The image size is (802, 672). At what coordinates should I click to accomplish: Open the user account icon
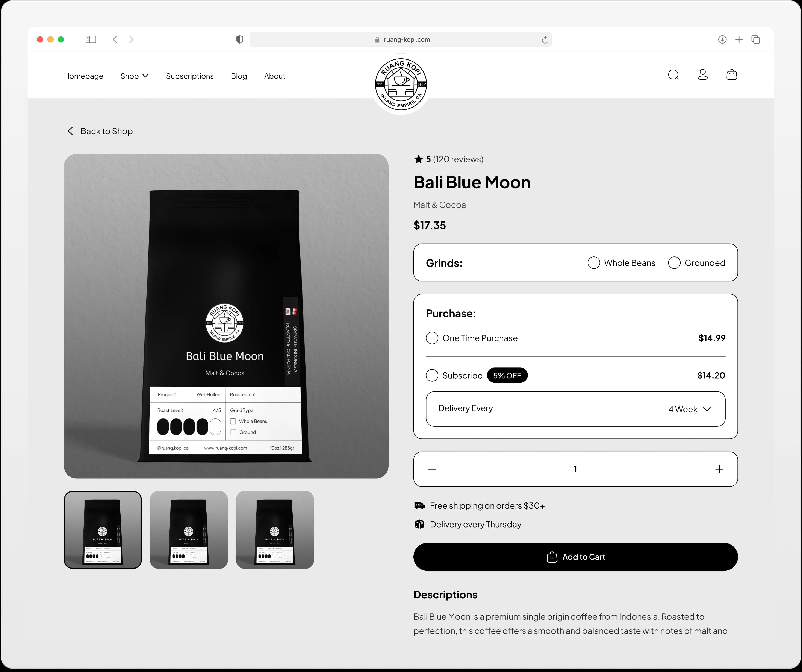tap(702, 75)
